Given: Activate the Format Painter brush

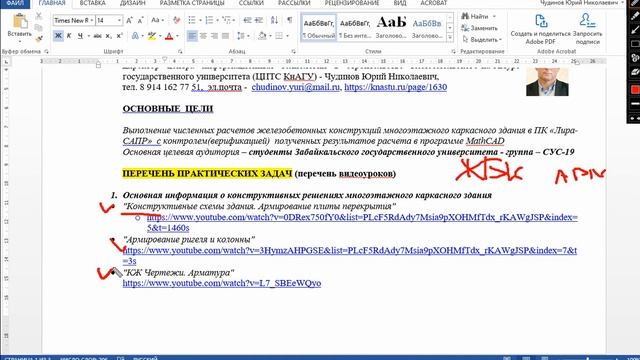Looking at the screenshot, I should pos(39,39).
